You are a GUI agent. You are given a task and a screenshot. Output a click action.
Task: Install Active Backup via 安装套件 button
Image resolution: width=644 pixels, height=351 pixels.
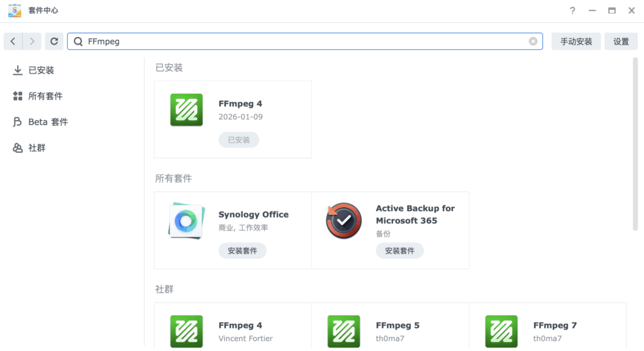(x=399, y=250)
